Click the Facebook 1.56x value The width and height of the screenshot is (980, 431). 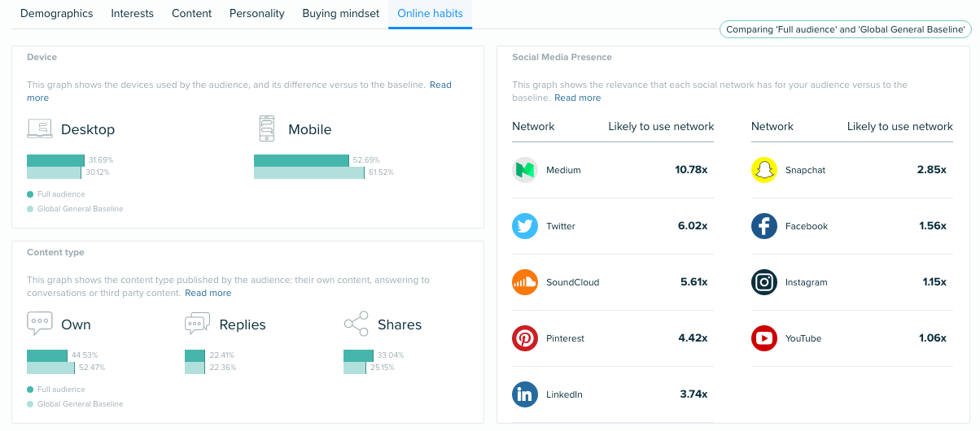[x=933, y=226]
